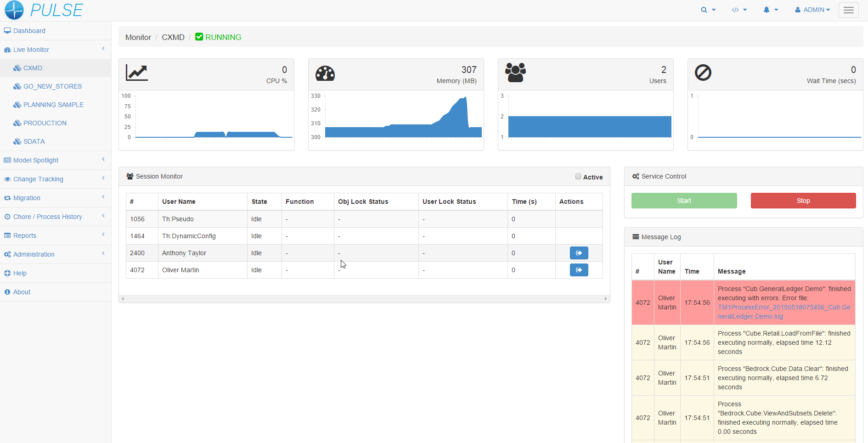Click the GO_NEW_STORES cubes icon

click(x=17, y=86)
